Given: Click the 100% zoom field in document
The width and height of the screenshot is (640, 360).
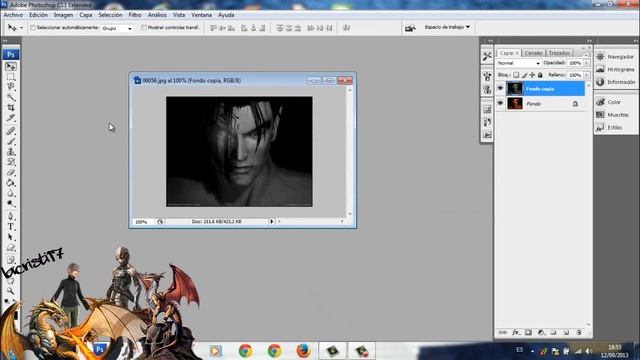Looking at the screenshot, I should 142,222.
